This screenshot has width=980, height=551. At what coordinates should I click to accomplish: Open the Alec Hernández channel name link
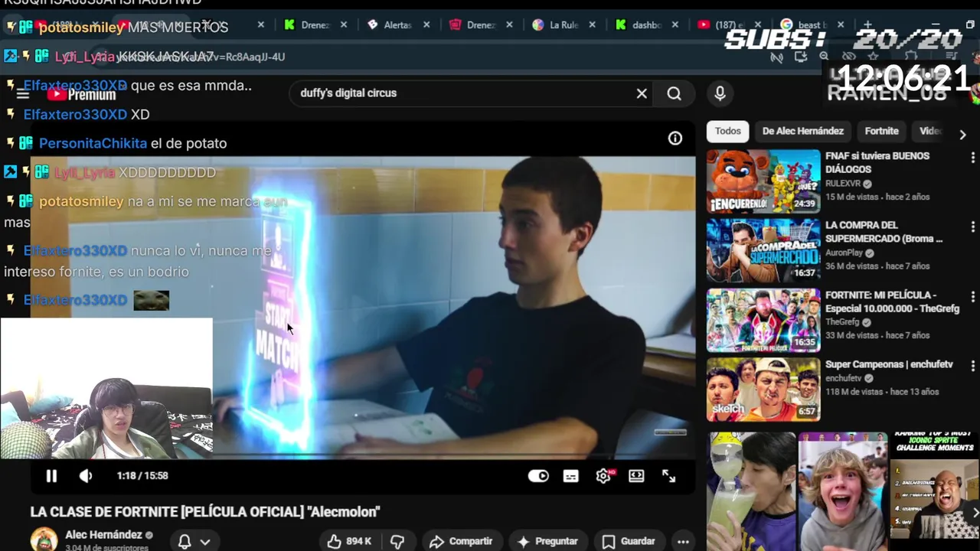(103, 535)
